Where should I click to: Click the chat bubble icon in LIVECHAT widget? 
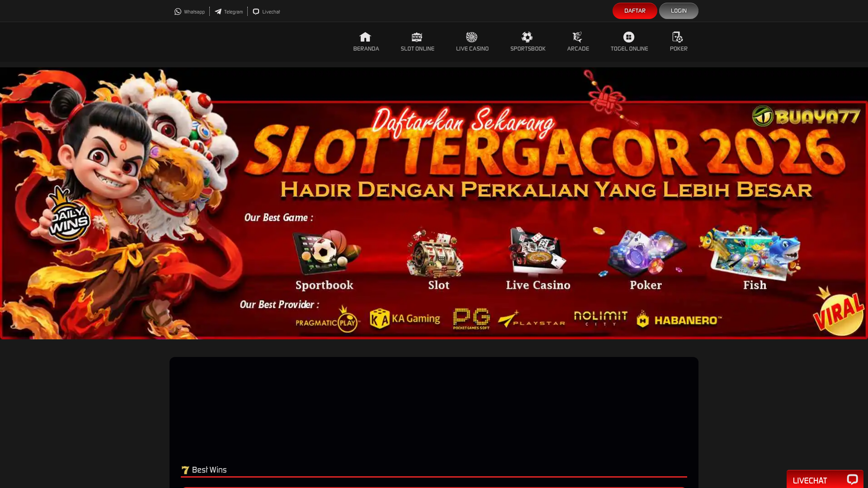point(852,479)
